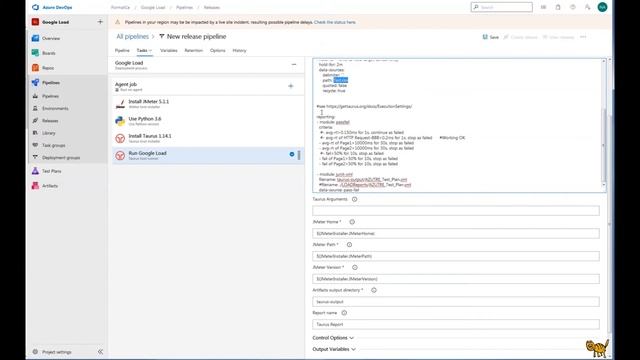Expand Control Options section
The image size is (640, 360).
(333, 338)
